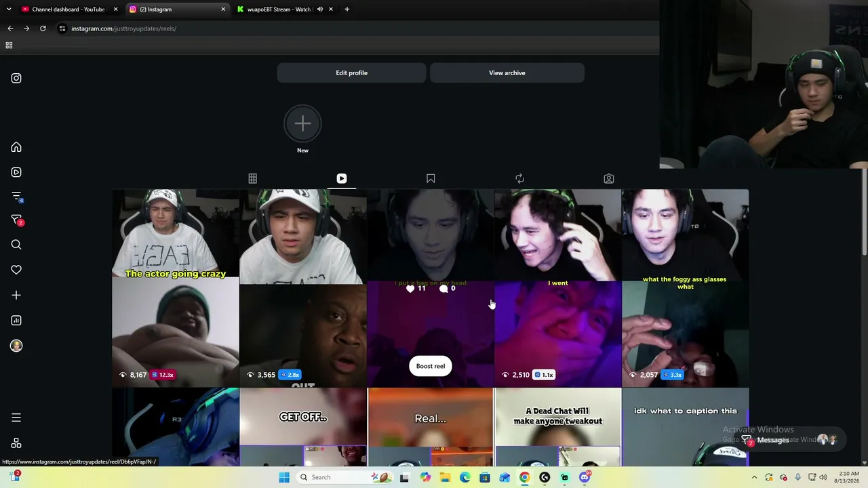
Task: Open the Windows Start menu
Action: [284, 477]
